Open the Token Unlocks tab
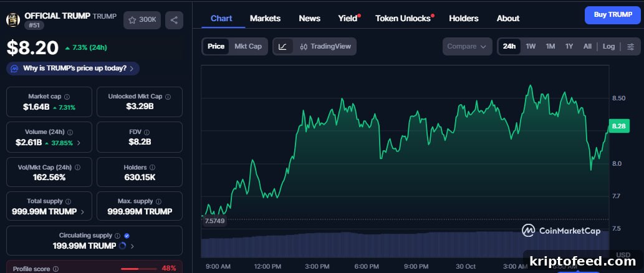644x273 pixels. coord(403,19)
